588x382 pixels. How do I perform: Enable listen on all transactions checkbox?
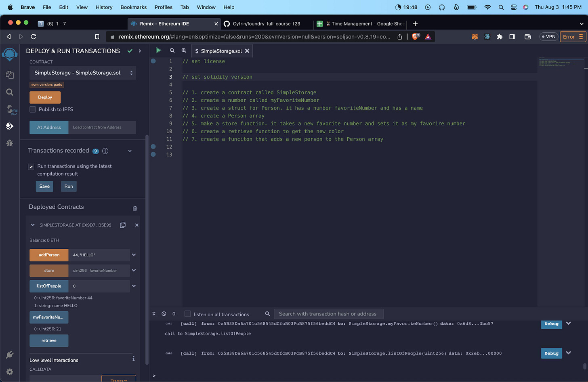[187, 314]
